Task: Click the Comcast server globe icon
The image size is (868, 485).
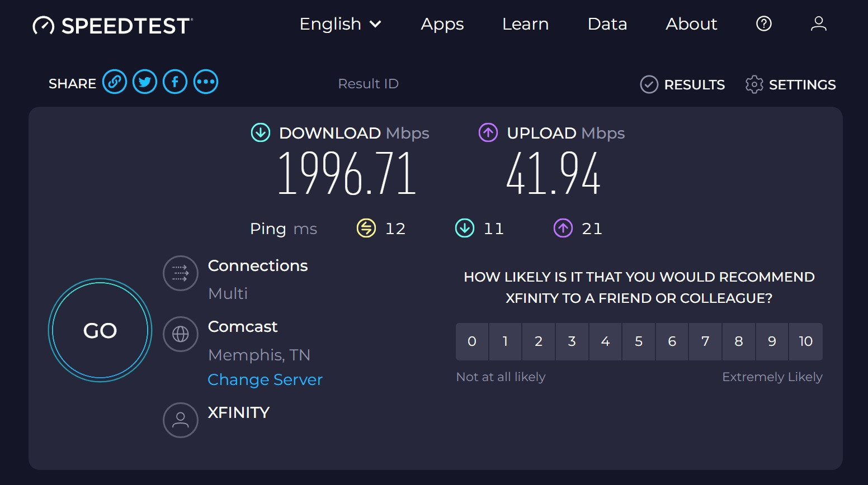Action: [x=181, y=334]
